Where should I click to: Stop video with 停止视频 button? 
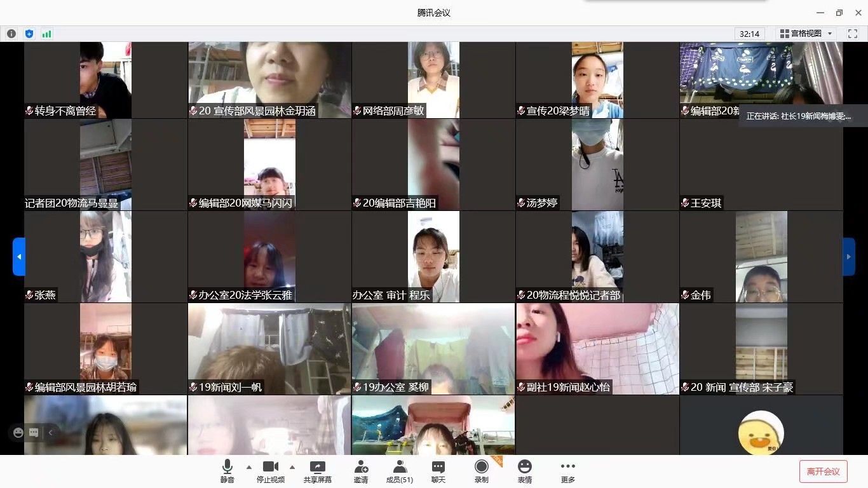pos(271,471)
